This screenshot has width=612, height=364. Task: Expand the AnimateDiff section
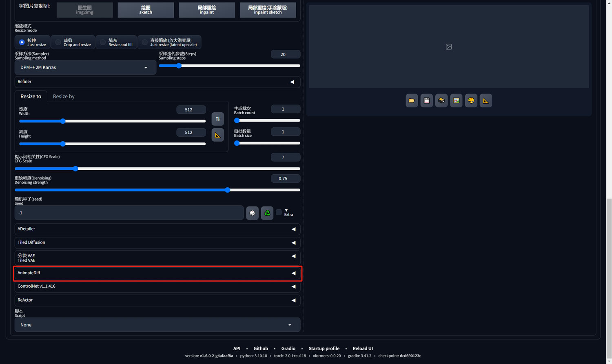tap(157, 273)
